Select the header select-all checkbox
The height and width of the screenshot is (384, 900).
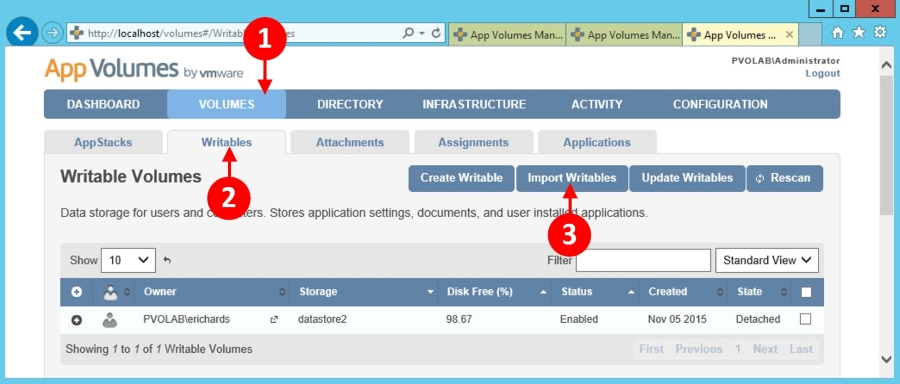pos(806,292)
